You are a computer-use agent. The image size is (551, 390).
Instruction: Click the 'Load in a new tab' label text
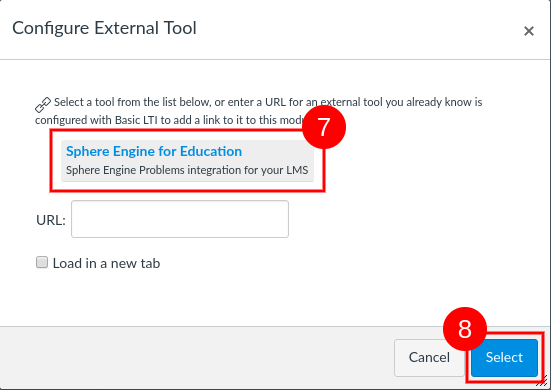(106, 263)
